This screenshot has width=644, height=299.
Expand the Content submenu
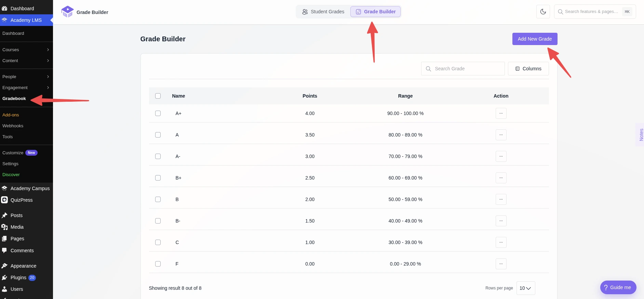tap(26, 61)
